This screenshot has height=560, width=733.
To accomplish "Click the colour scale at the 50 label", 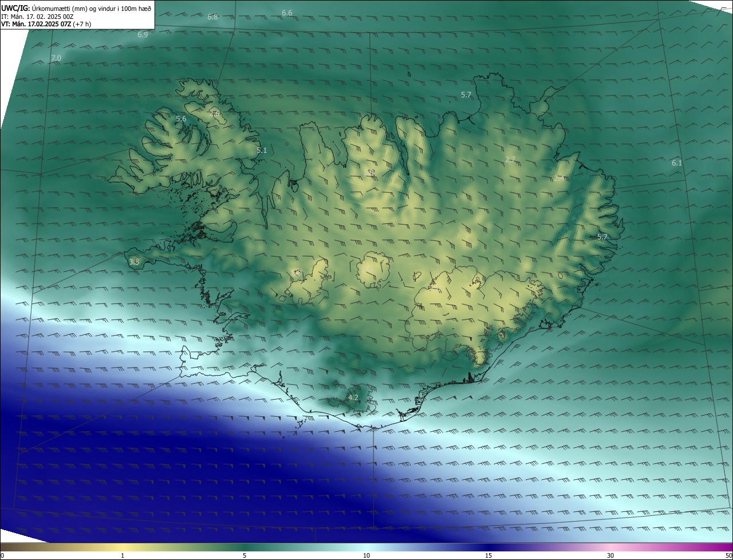I will [x=728, y=555].
